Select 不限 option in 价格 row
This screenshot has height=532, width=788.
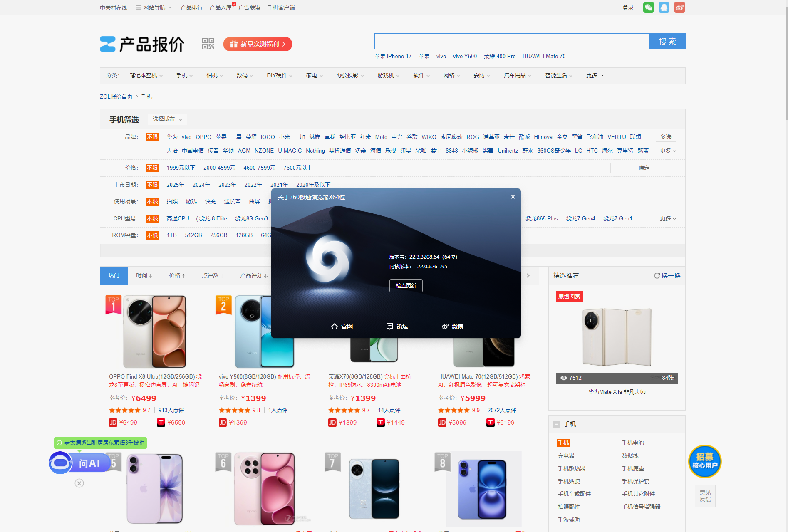[x=152, y=168]
